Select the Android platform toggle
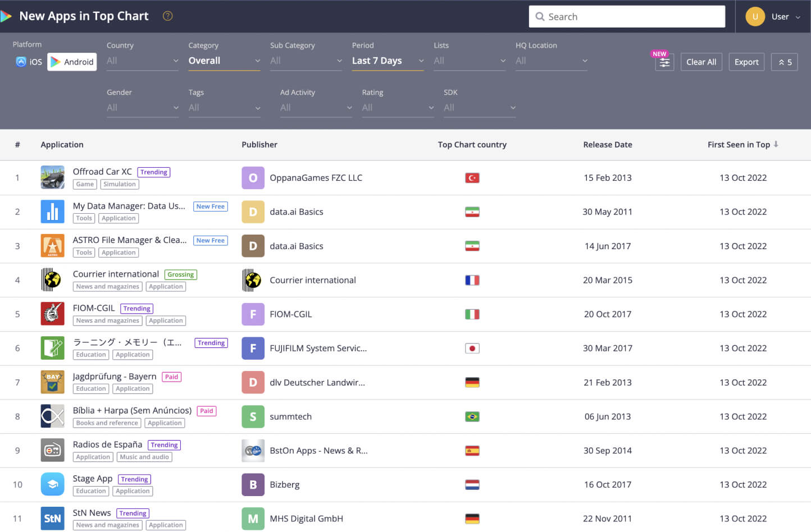 (x=72, y=62)
